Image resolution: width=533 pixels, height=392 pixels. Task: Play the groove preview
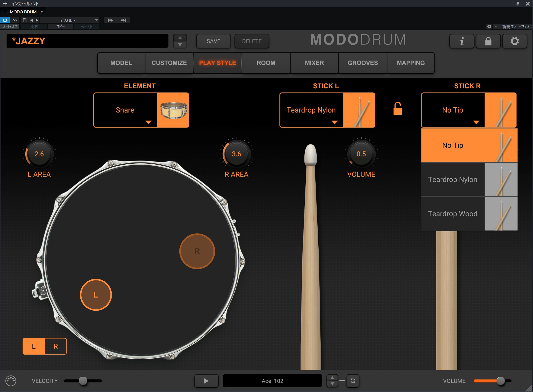[206, 381]
